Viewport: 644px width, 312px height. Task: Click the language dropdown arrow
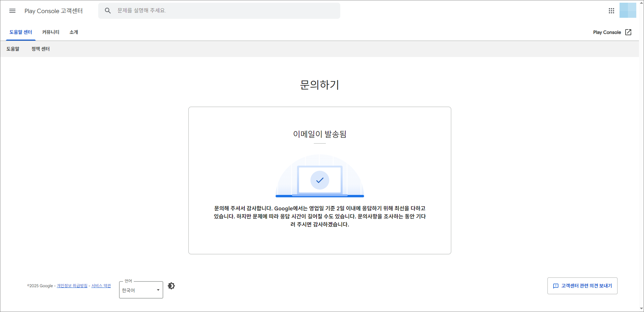tap(158, 290)
